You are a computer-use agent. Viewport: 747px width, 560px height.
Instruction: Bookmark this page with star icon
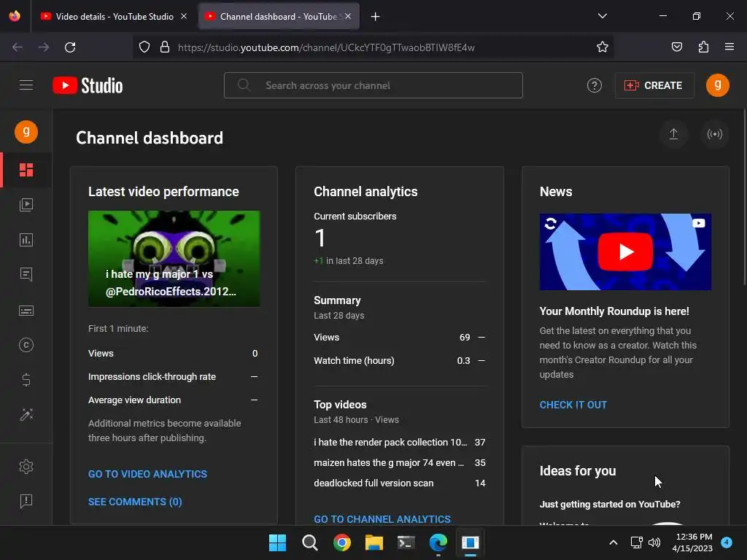tap(602, 47)
